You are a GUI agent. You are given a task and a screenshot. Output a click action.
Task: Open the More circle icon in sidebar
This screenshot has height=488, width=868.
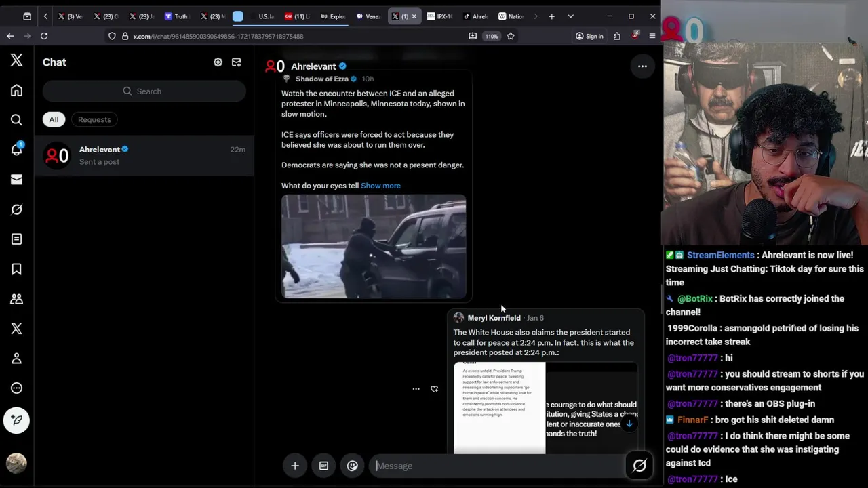(16, 388)
